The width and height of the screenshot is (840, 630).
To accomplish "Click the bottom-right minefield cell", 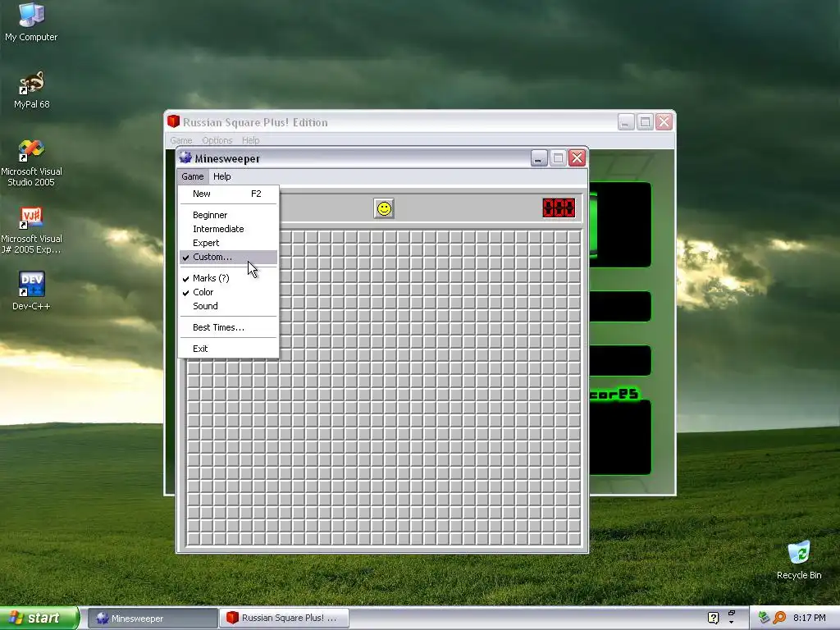I will click(x=573, y=538).
